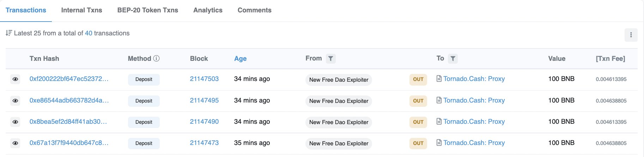This screenshot has width=644, height=157.
Task: Switch to the Internal Txns tab
Action: point(81,10)
